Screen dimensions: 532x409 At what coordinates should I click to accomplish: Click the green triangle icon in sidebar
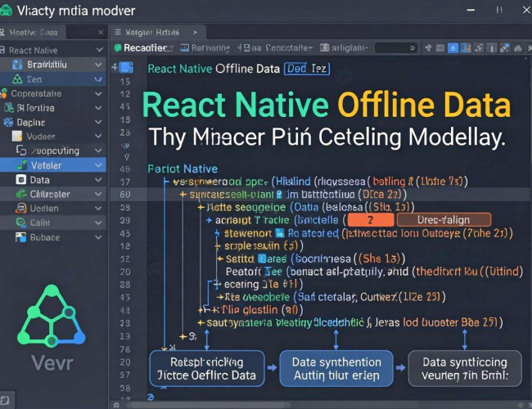click(16, 79)
